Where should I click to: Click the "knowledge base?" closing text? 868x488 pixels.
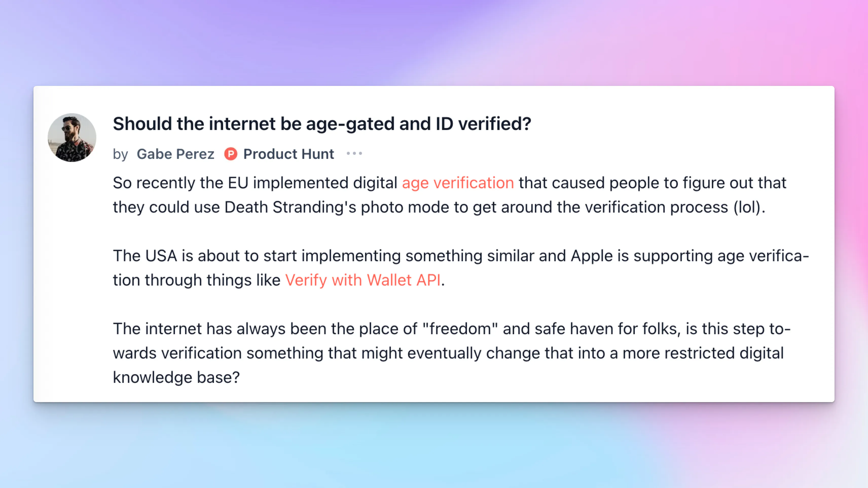[176, 378]
